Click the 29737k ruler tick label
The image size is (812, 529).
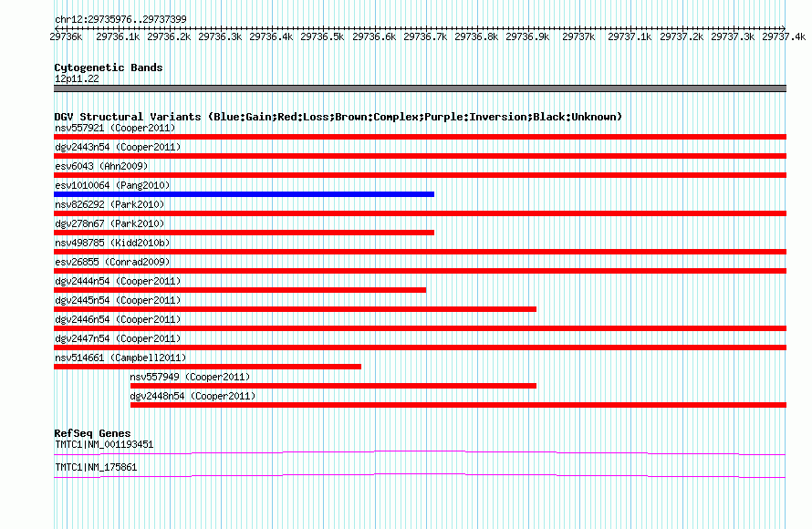point(578,36)
